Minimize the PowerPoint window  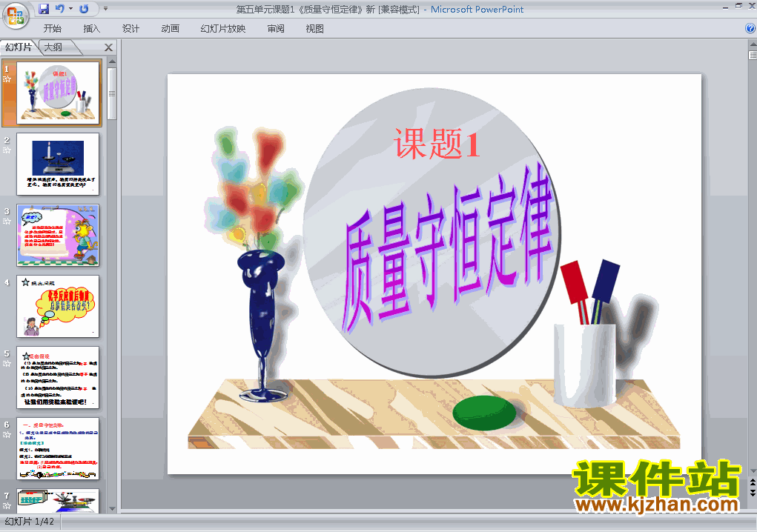[x=726, y=7]
